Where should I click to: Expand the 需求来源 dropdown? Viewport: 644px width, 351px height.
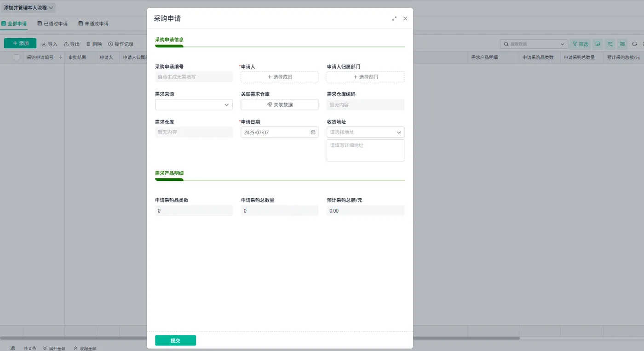(x=194, y=104)
